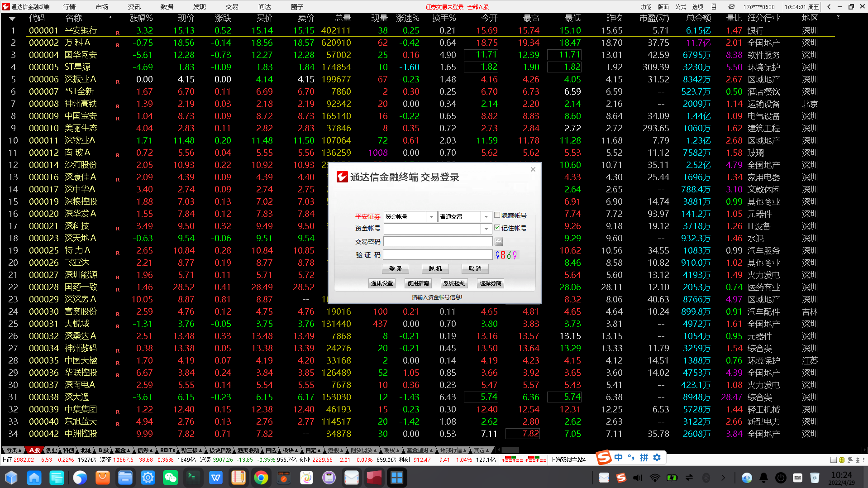Open the soft keyboard beside 交易密码
Image resolution: width=868 pixels, height=488 pixels.
(499, 241)
